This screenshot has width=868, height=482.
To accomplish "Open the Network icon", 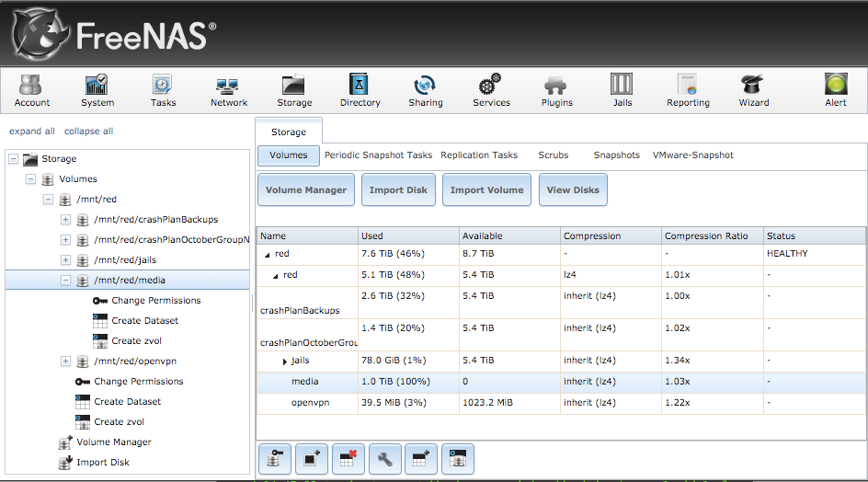I will pyautogui.click(x=229, y=90).
